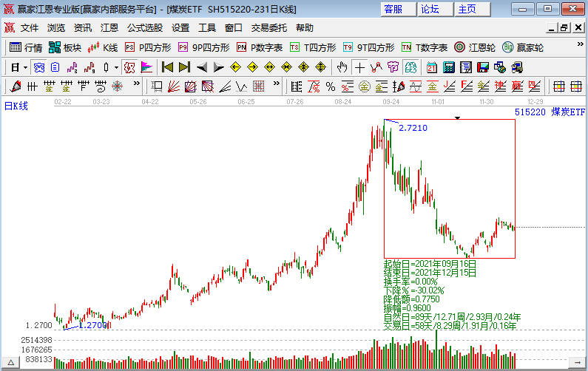
Task: Open the 板块 sectors view
Action: point(65,47)
